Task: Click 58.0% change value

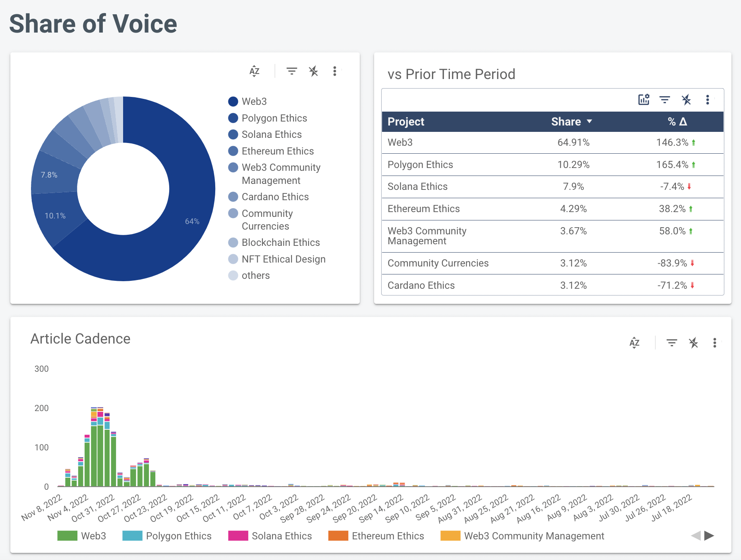Action: tap(672, 231)
